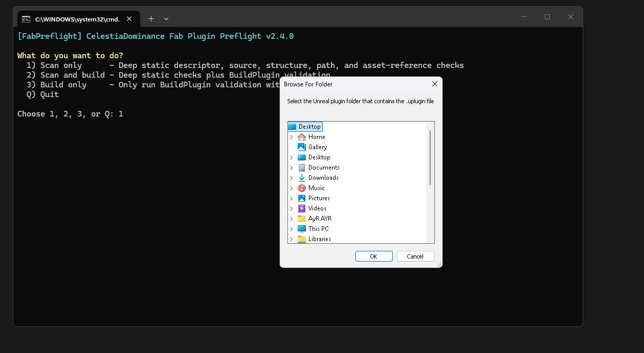Click the This PC monitor icon
Image resolution: width=644 pixels, height=353 pixels.
pos(302,229)
